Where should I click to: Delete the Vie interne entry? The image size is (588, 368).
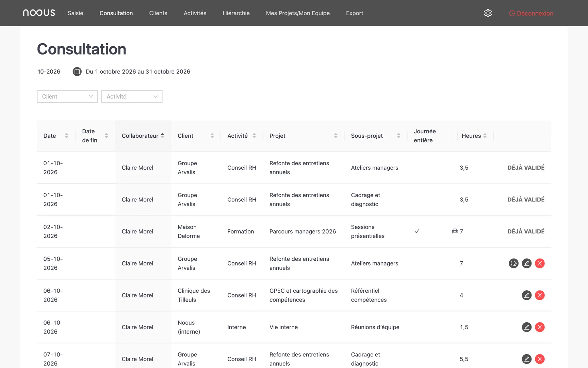pyautogui.click(x=540, y=327)
